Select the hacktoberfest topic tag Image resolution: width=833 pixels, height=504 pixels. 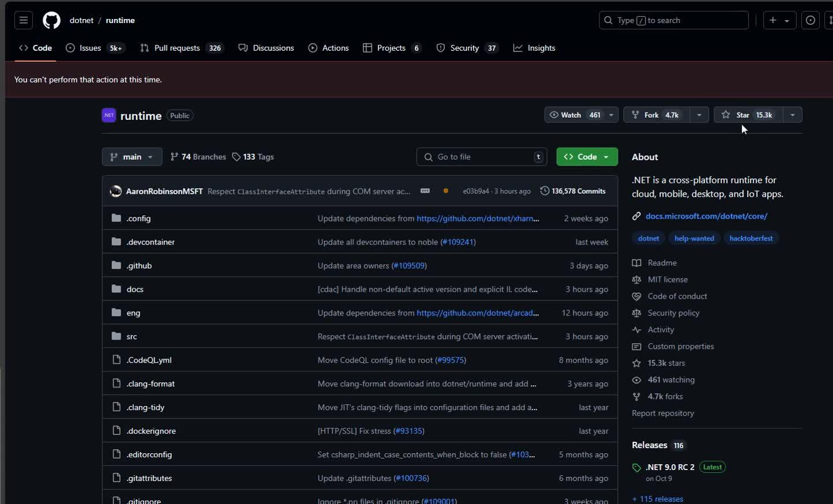[x=751, y=238]
